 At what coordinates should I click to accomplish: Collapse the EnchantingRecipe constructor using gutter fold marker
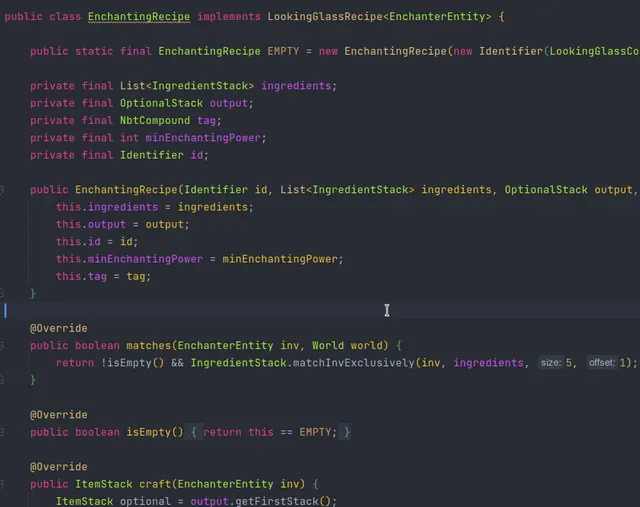tap(2, 190)
